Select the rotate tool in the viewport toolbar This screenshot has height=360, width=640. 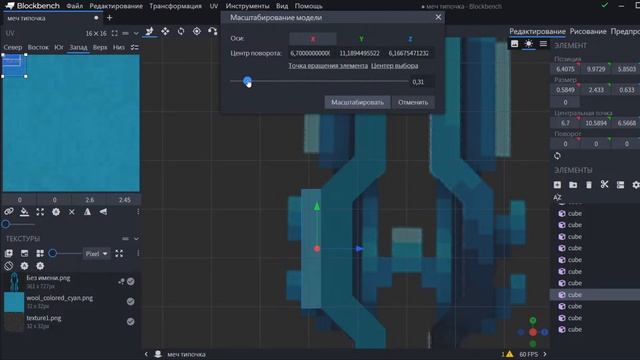(181, 31)
